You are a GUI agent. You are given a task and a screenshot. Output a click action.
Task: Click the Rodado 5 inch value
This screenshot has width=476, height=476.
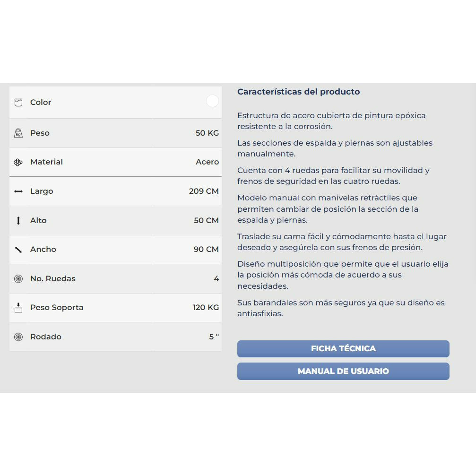point(214,337)
